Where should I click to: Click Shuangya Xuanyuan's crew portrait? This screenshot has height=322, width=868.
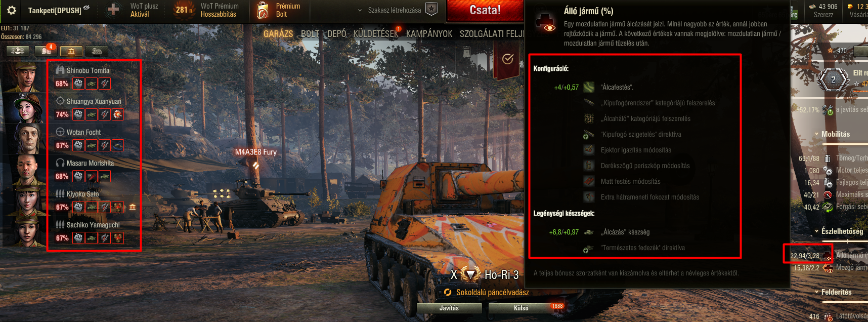click(x=24, y=108)
